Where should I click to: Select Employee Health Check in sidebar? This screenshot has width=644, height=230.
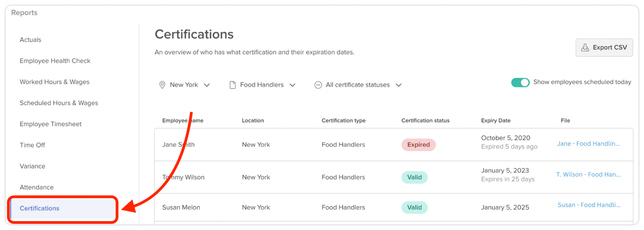55,61
